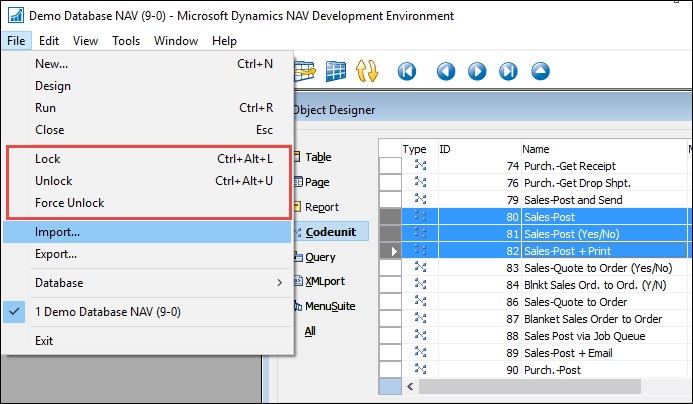The image size is (693, 404).
Task: Click the Dynamics NAV application icon in the title bar
Action: (16, 15)
